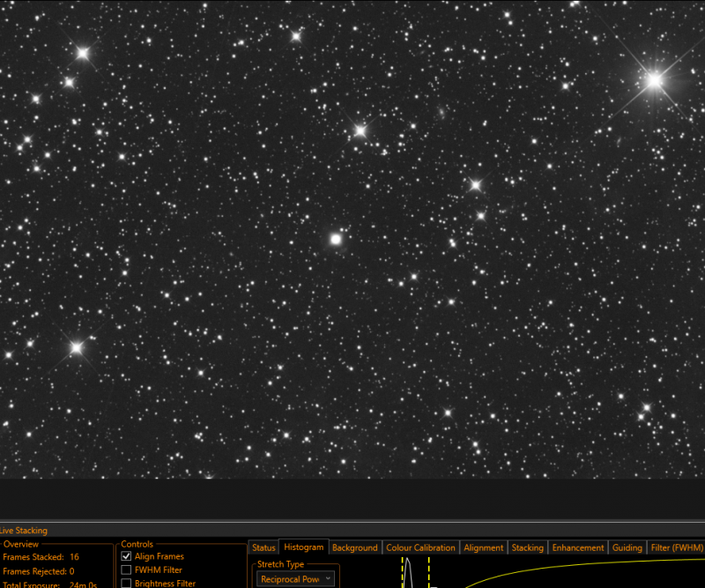Expand the Stretch Type dropdown
705x588 pixels.
click(296, 579)
